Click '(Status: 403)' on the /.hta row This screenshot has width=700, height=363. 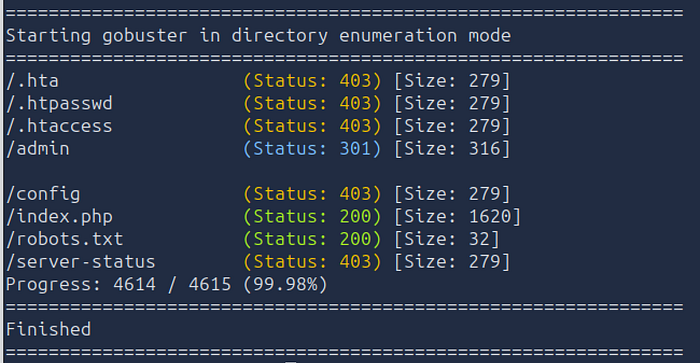click(x=312, y=81)
